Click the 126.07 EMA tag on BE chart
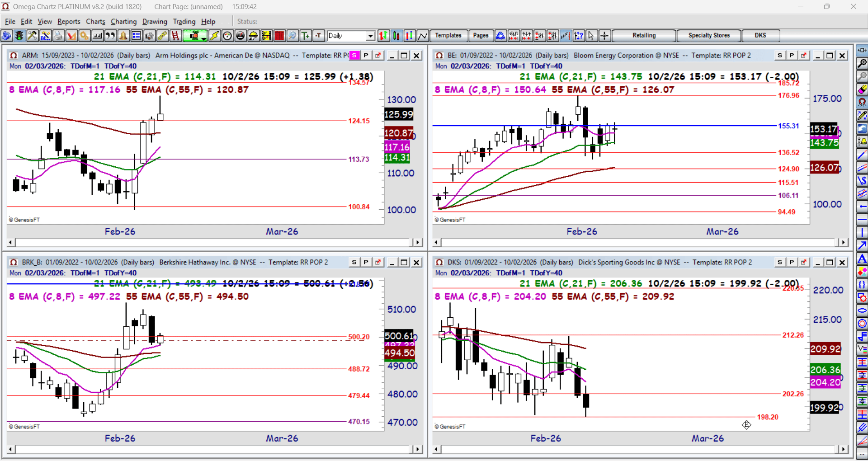Viewport: 868px width, 461px height. [x=825, y=168]
